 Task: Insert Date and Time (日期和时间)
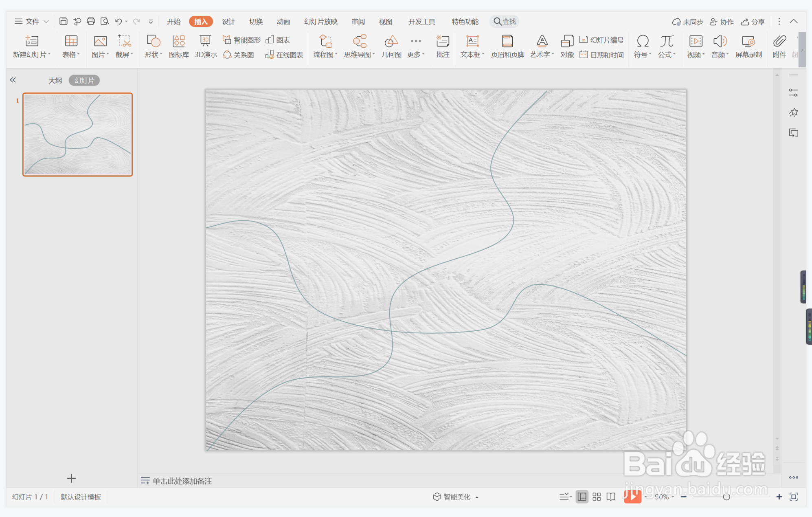tap(601, 55)
